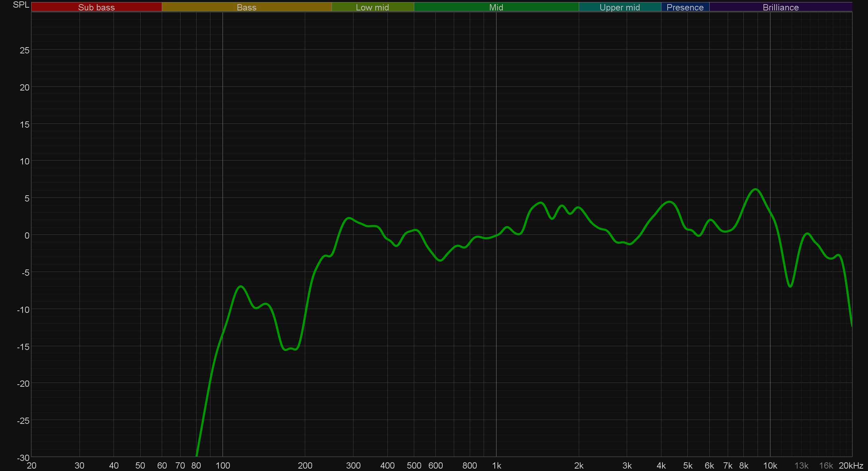The width and height of the screenshot is (868, 471).
Task: Click the 10k frequency axis label
Action: click(770, 465)
